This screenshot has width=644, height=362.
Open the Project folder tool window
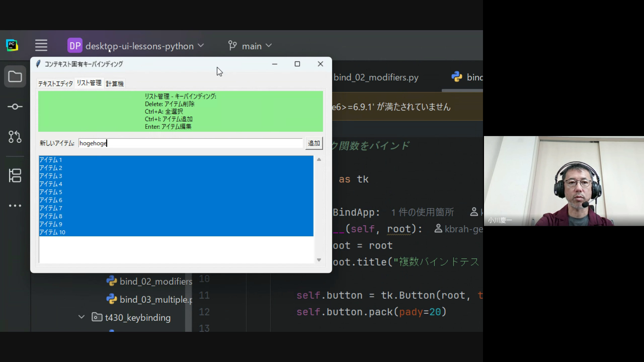(x=15, y=77)
